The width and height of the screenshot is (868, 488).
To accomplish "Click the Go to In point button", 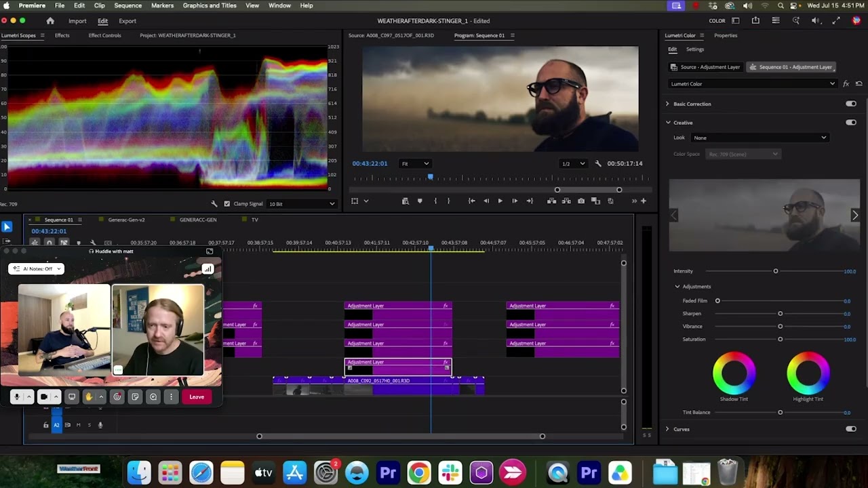I will (x=472, y=201).
